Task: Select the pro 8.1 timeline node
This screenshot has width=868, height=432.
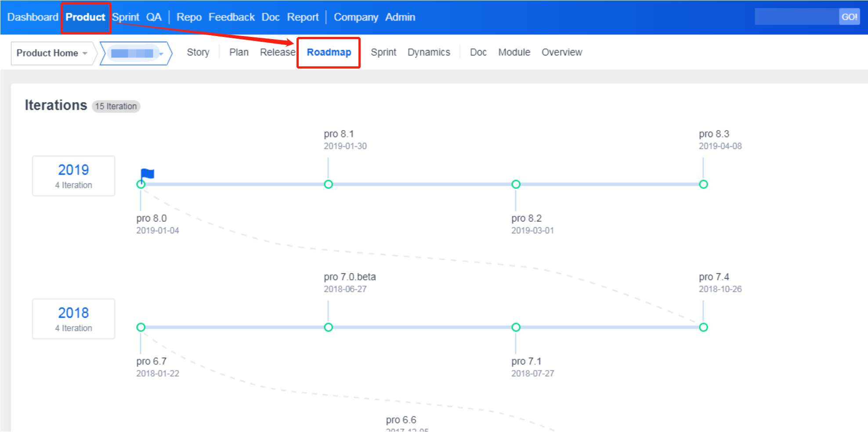Action: click(x=328, y=184)
